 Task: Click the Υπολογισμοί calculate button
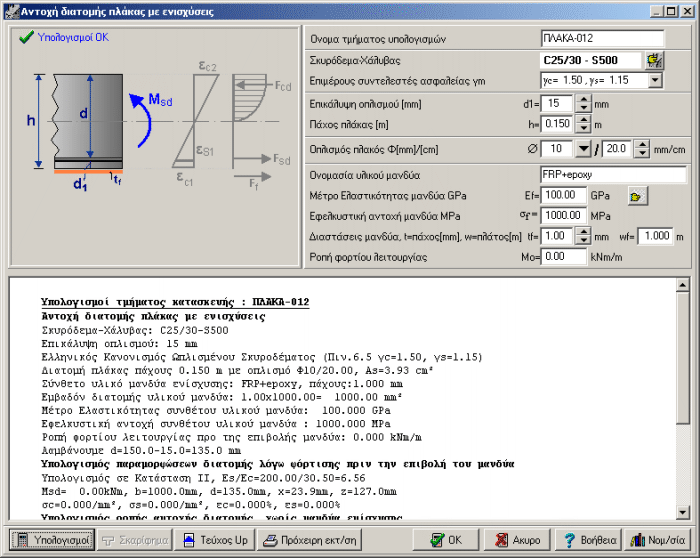point(52,540)
